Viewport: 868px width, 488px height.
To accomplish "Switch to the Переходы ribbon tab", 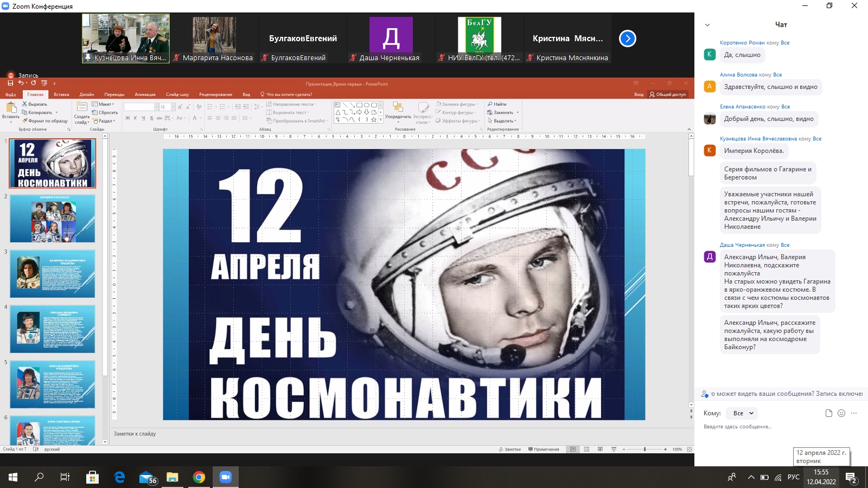I will click(114, 94).
